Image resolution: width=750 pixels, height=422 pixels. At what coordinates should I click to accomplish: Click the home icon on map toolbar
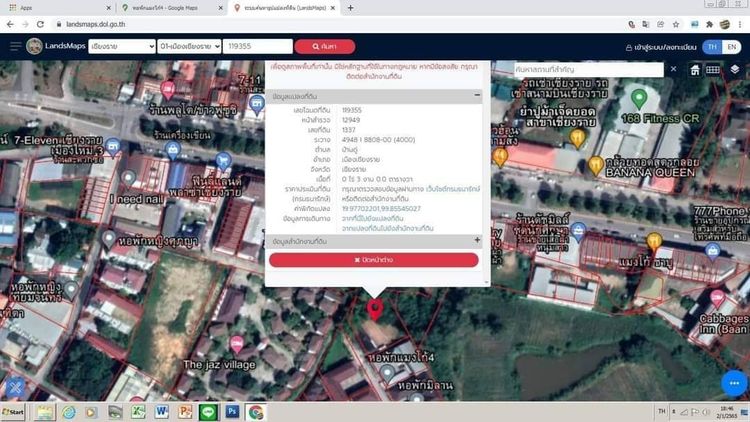694,70
